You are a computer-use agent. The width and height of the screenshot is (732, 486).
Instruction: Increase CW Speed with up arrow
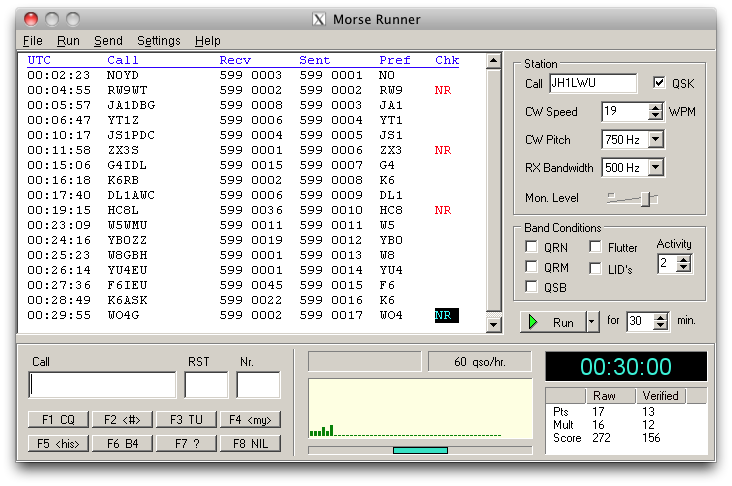[x=655, y=107]
